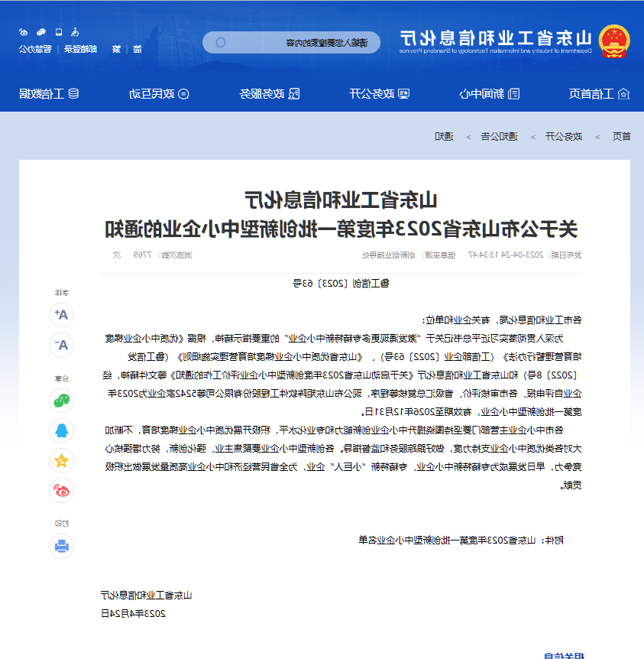Open the 工信首页 navigation item

(x=599, y=94)
